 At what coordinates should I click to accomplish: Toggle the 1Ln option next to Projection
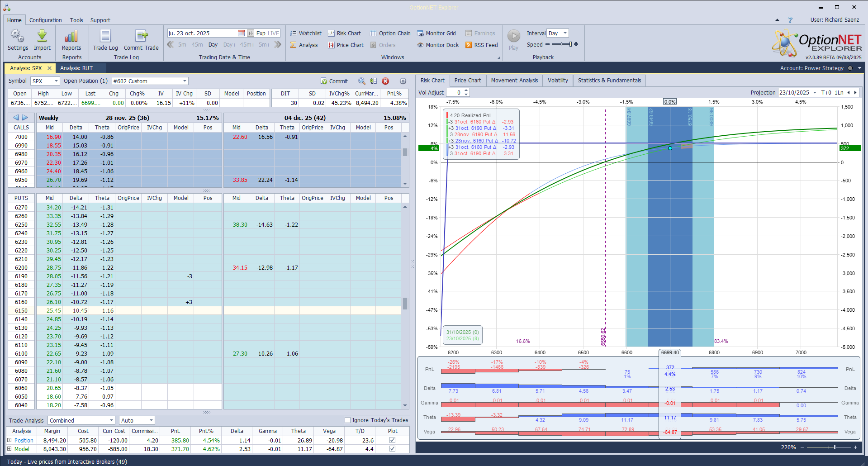(x=839, y=93)
